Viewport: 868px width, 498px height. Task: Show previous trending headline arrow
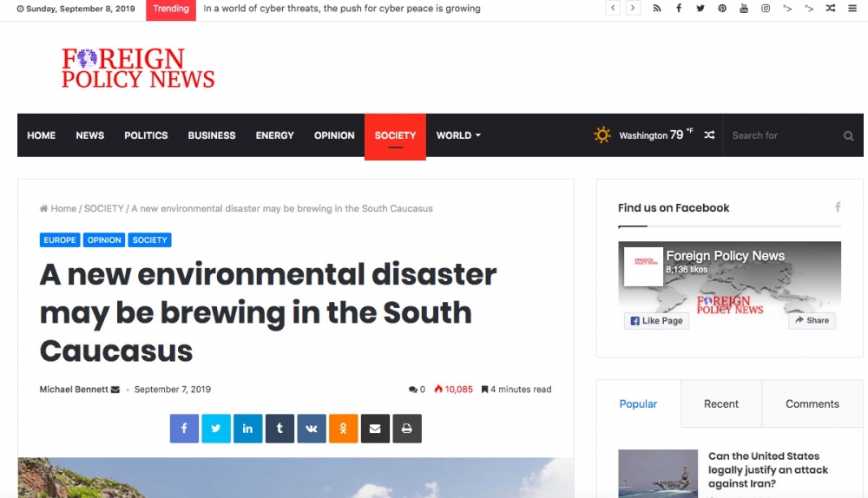click(613, 9)
